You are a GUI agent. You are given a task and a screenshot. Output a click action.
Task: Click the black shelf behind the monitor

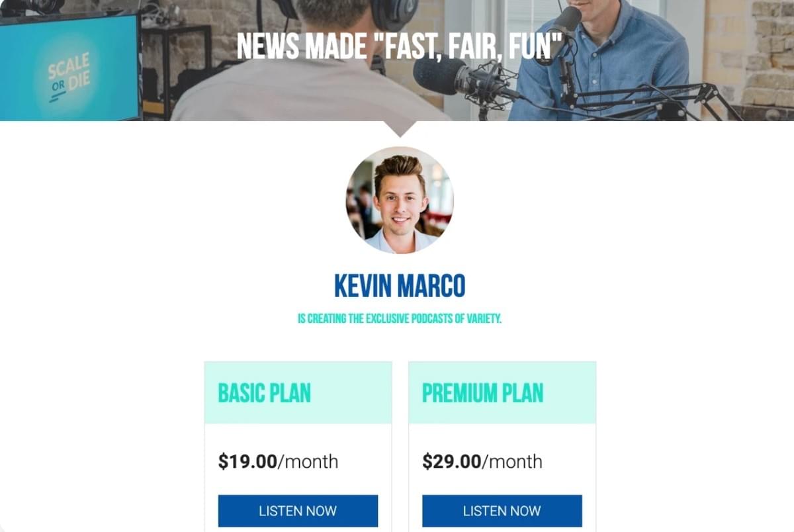point(177,66)
